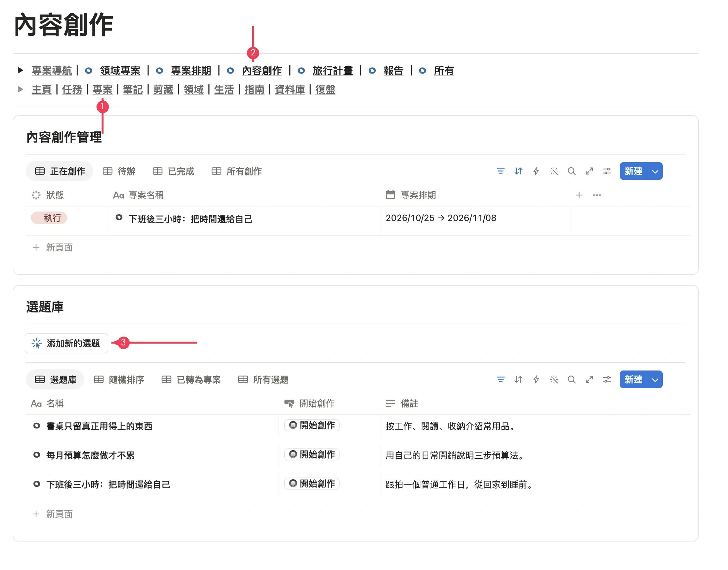Image resolution: width=728 pixels, height=570 pixels.
Task: Open view settings icon in 選題庫 toolbar
Action: point(607,379)
